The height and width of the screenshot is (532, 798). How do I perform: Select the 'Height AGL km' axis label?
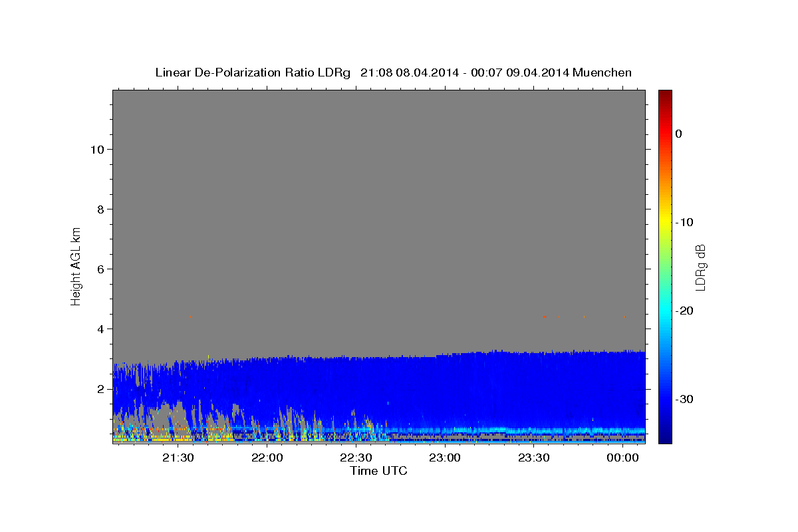click(x=76, y=266)
